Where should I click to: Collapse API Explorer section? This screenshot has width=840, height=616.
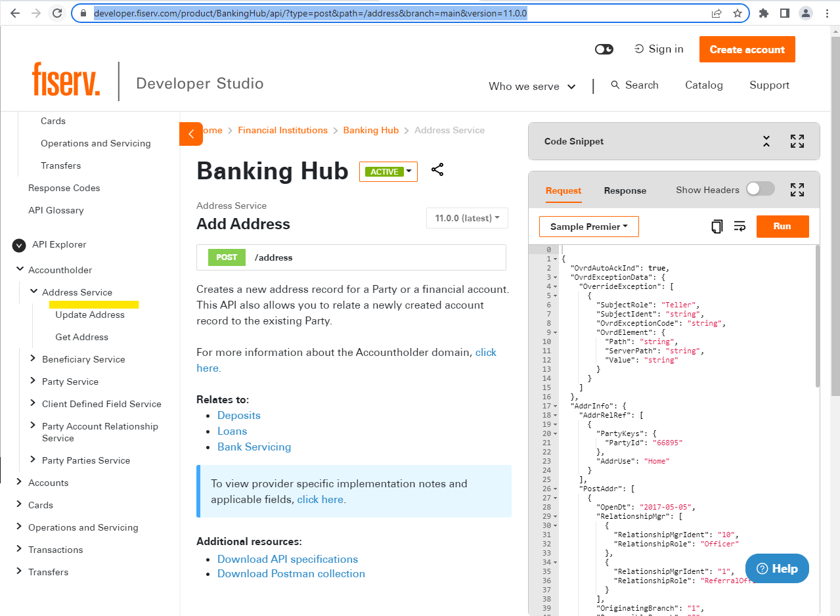19,245
